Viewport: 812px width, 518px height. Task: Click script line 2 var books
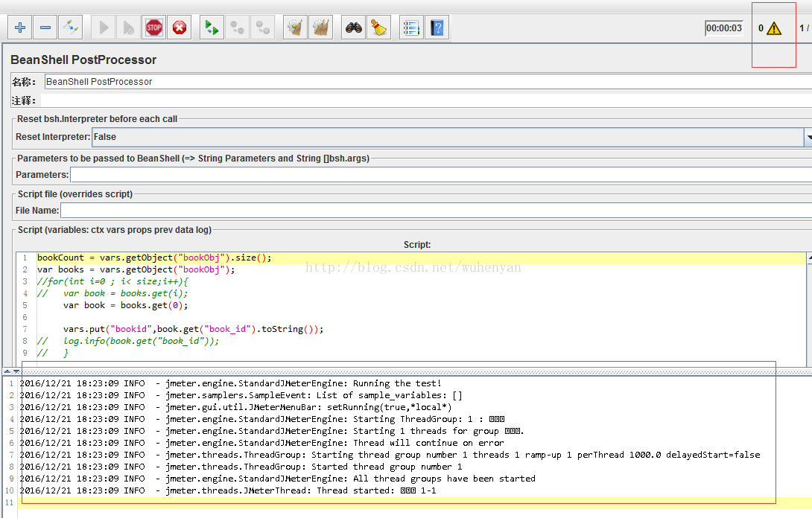coord(136,269)
